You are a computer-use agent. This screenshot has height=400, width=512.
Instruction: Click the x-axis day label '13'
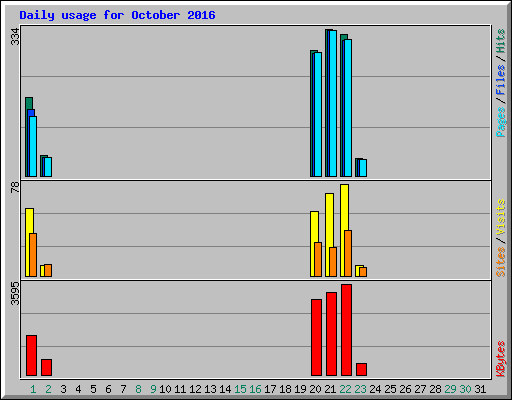(210, 389)
